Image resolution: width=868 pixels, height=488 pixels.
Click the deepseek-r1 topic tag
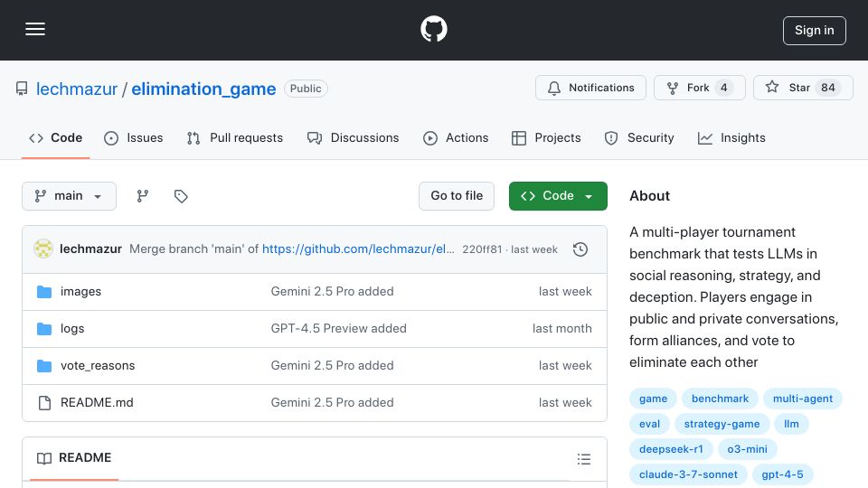pyautogui.click(x=671, y=449)
